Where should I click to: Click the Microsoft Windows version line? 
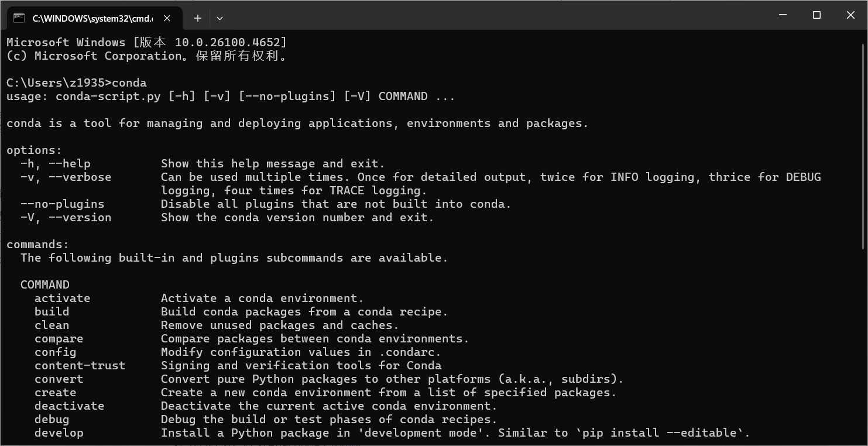pos(146,42)
